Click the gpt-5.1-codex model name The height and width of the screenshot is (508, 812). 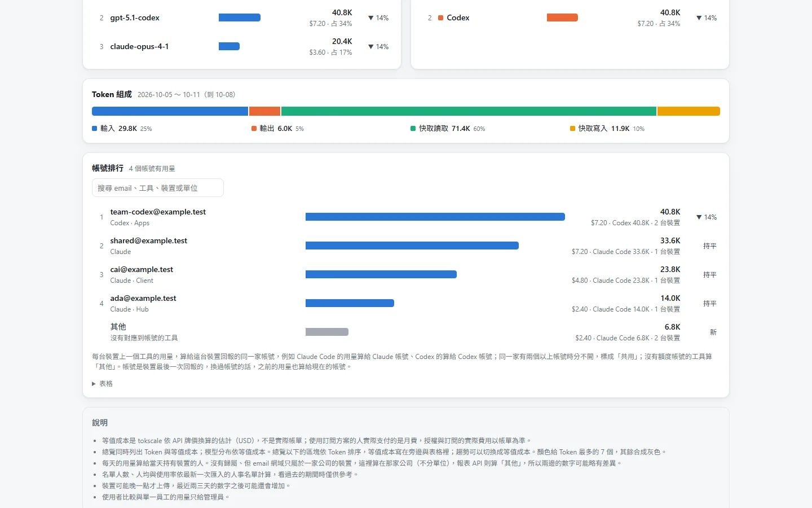point(135,18)
